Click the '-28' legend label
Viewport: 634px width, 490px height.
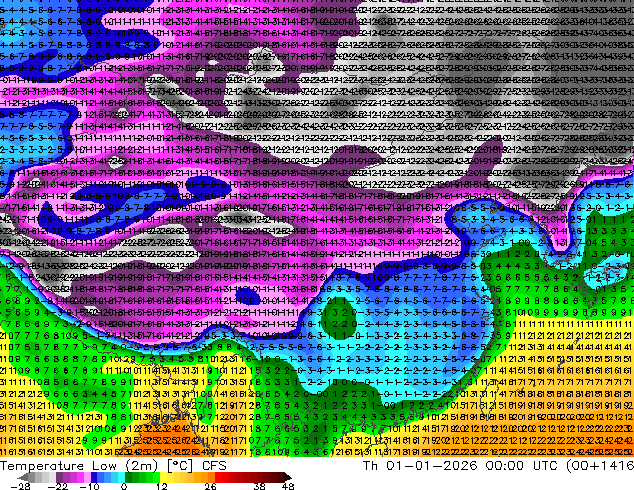20,486
